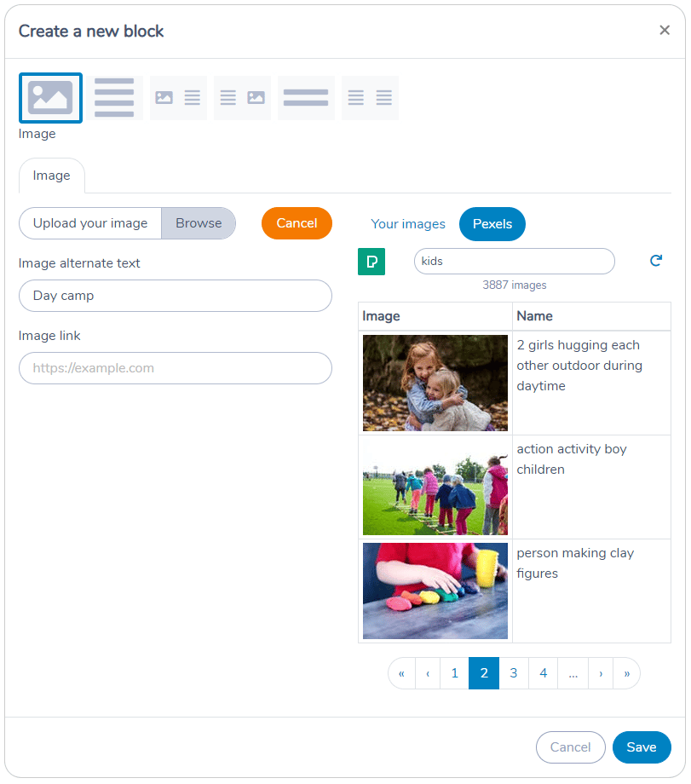Click the Name column header

(x=592, y=316)
